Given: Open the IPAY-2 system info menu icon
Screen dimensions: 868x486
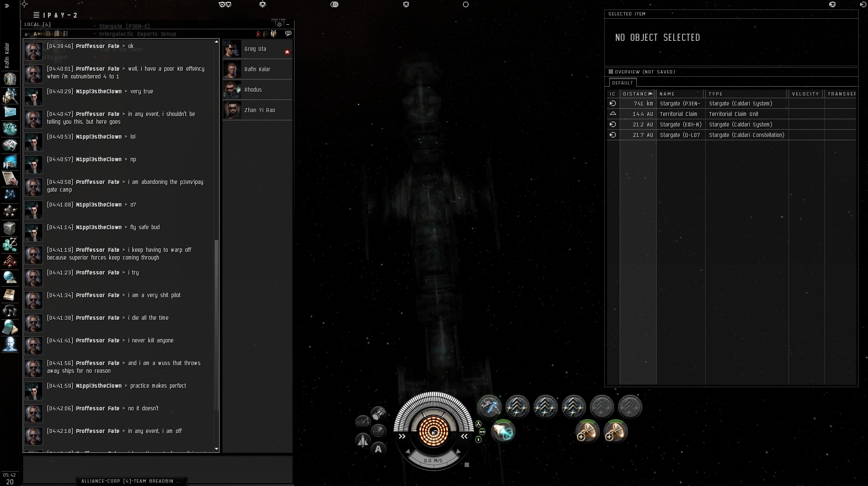Looking at the screenshot, I should (36, 15).
